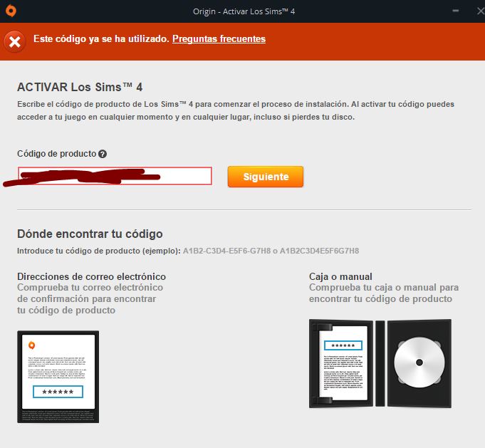Click the 'ACTIVAR Los Sims™ 4' heading
The image size is (485, 448).
coord(80,87)
